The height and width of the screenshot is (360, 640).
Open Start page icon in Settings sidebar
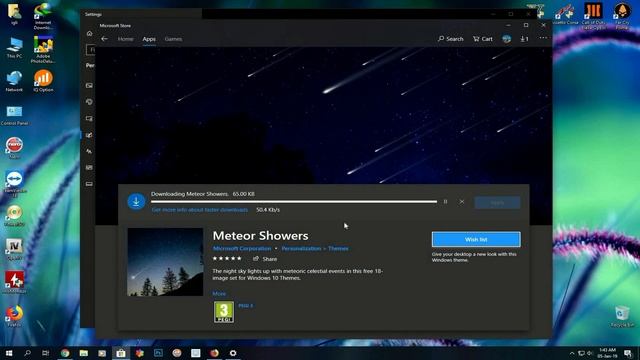pos(89,168)
